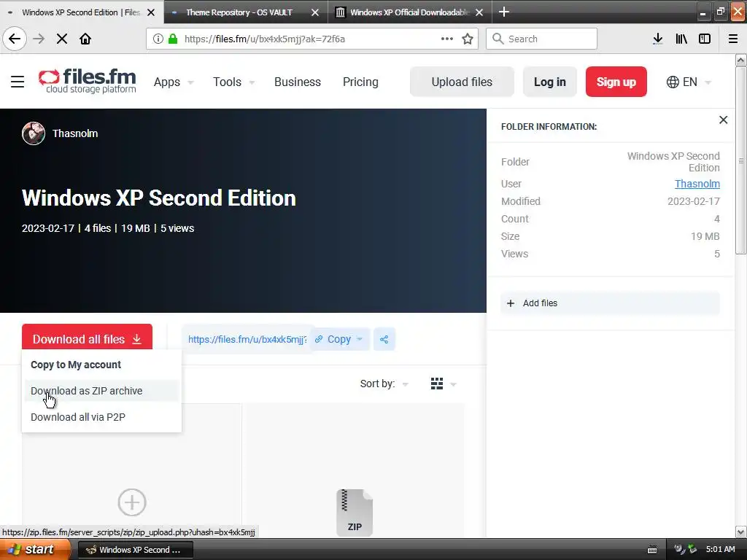Image resolution: width=747 pixels, height=560 pixels.
Task: Switch the grid view layout icon
Action: point(437,384)
